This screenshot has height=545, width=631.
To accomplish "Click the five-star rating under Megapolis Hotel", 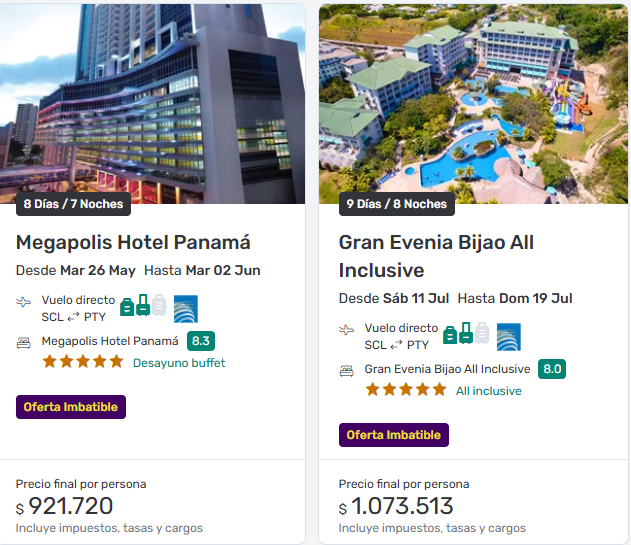I will click(82, 362).
